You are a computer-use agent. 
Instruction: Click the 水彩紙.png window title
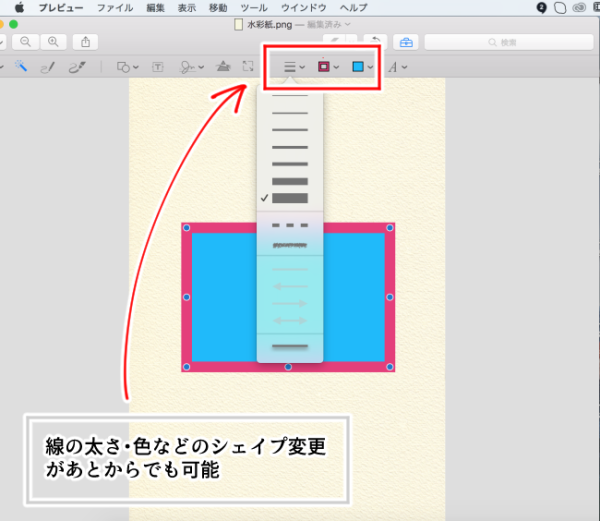(x=269, y=25)
